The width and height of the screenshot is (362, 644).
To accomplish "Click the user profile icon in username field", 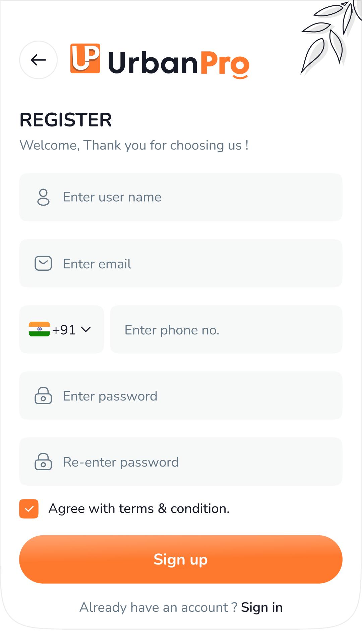I will (43, 197).
